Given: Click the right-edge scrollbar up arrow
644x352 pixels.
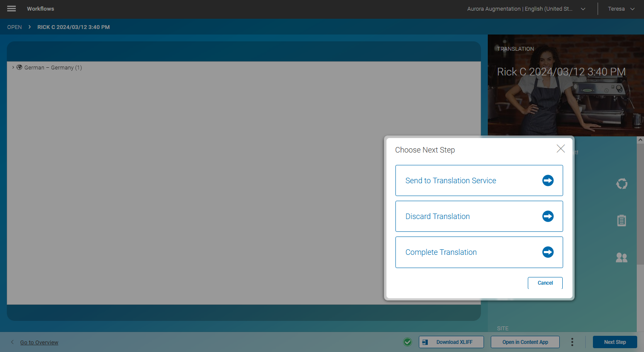Looking at the screenshot, I should (x=640, y=139).
